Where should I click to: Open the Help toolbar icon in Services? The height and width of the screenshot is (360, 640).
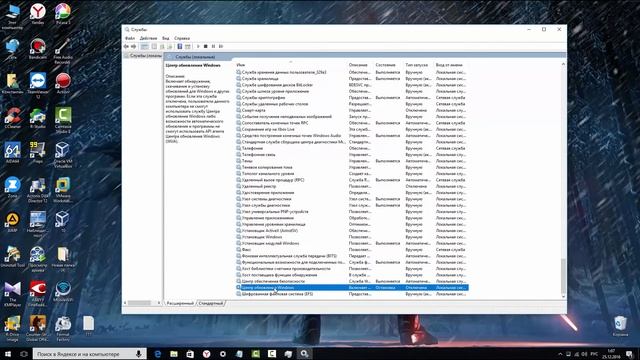tap(180, 47)
